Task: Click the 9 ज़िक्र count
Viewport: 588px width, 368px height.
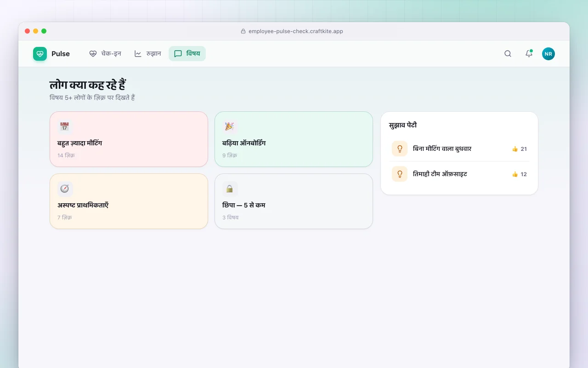Action: tap(230, 155)
